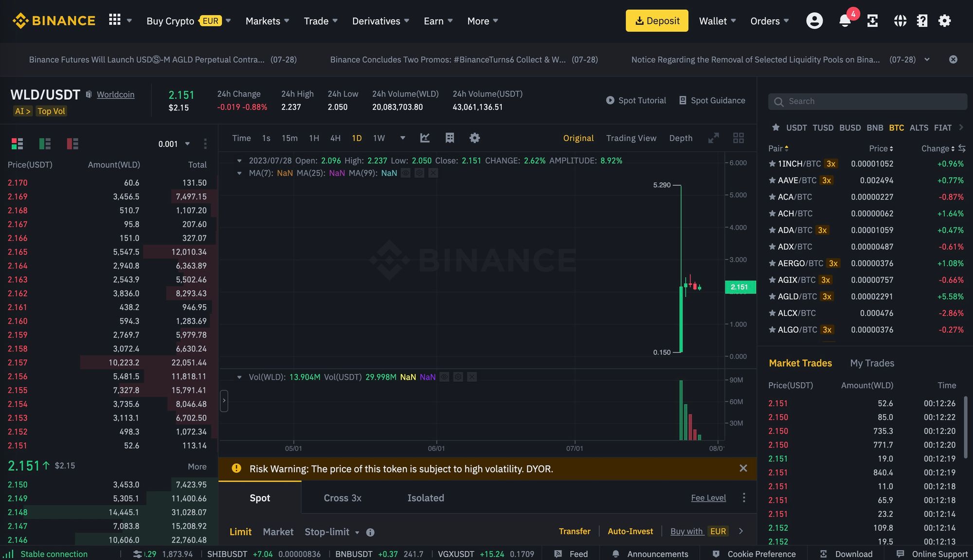Click the Spot Guidance icon
This screenshot has height=560, width=973.
681,100
